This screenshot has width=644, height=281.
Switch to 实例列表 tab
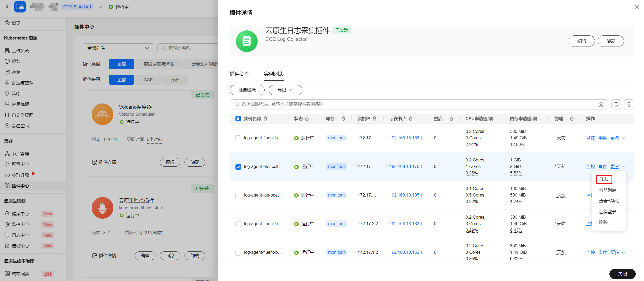pyautogui.click(x=274, y=74)
